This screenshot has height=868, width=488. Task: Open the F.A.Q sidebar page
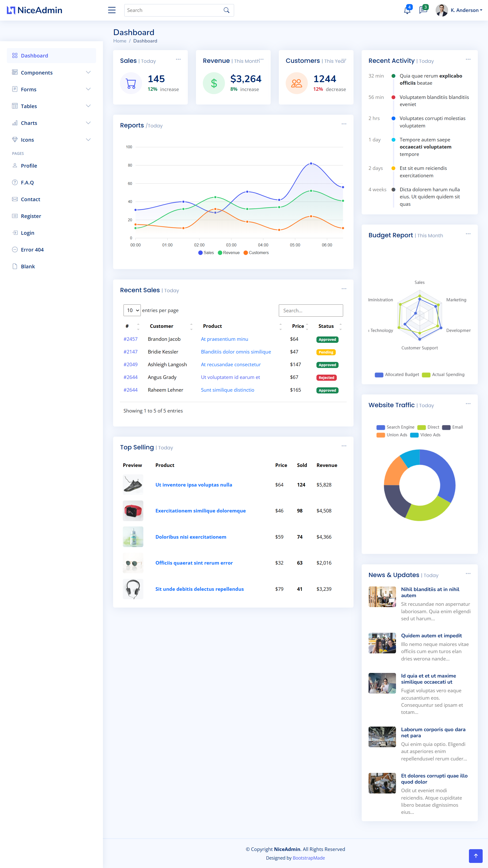point(27,183)
